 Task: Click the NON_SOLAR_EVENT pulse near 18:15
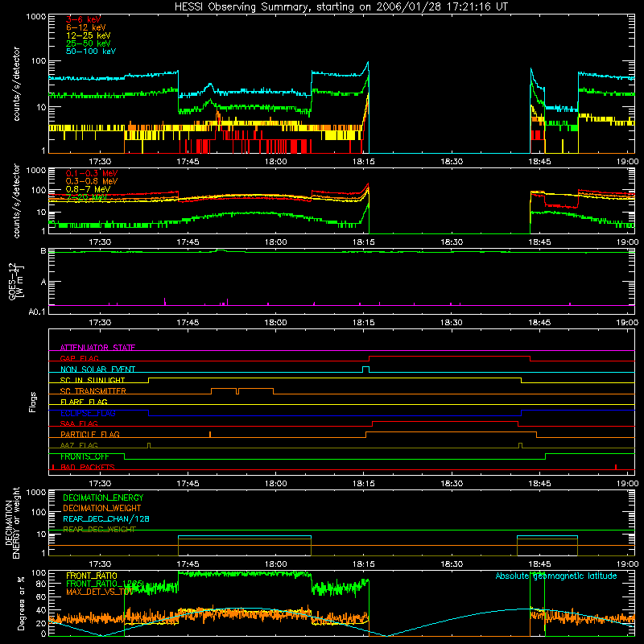(365, 369)
